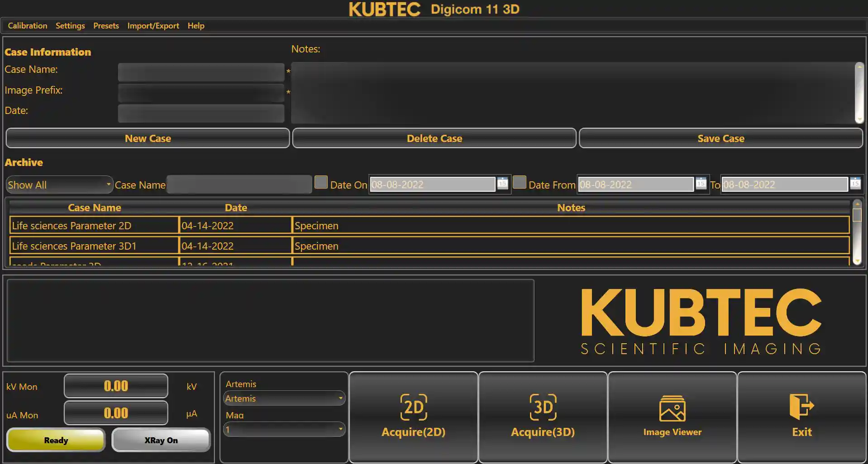
Task: Click the Delete Case button
Action: pos(434,138)
